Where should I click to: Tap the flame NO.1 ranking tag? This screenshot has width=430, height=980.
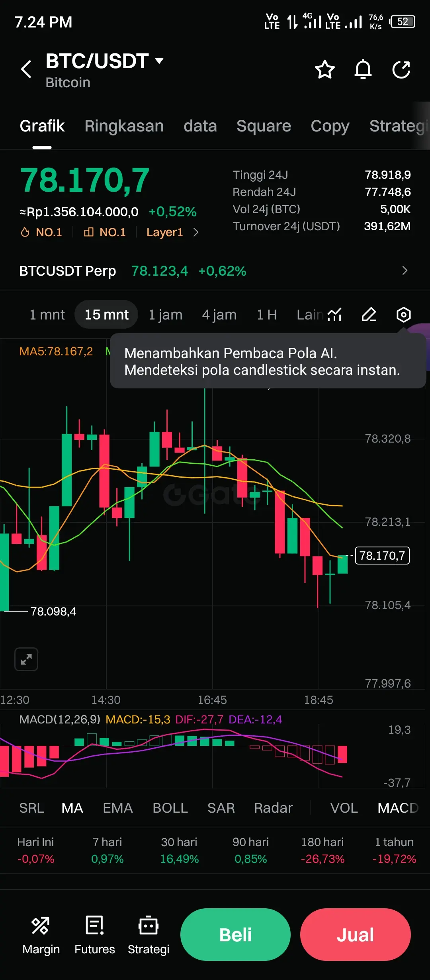pyautogui.click(x=41, y=232)
